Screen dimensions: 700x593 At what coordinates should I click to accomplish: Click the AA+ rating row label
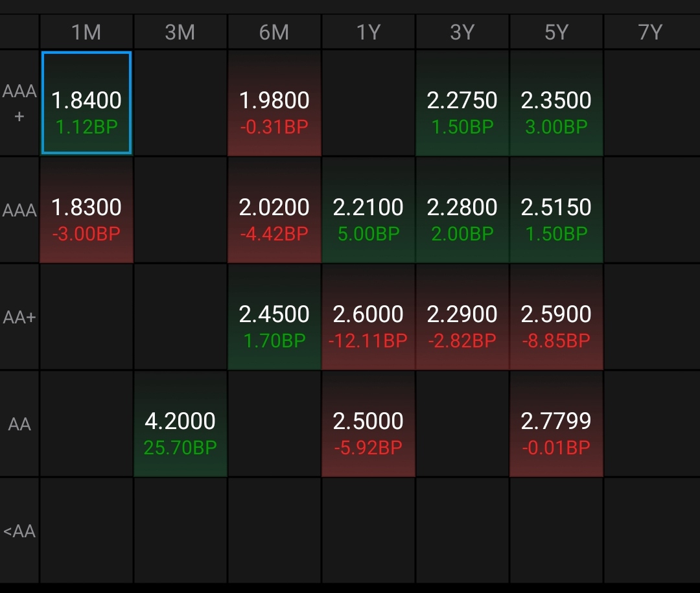19,318
